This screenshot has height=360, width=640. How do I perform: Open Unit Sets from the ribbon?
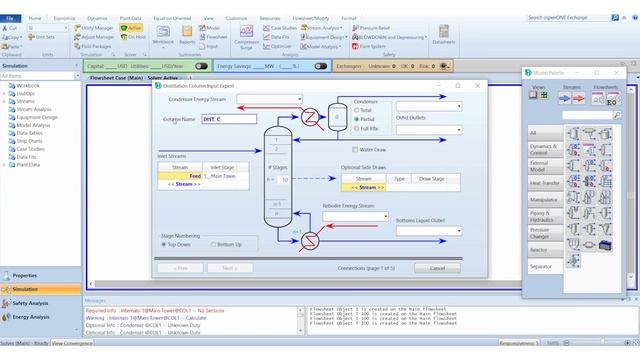click(41, 37)
